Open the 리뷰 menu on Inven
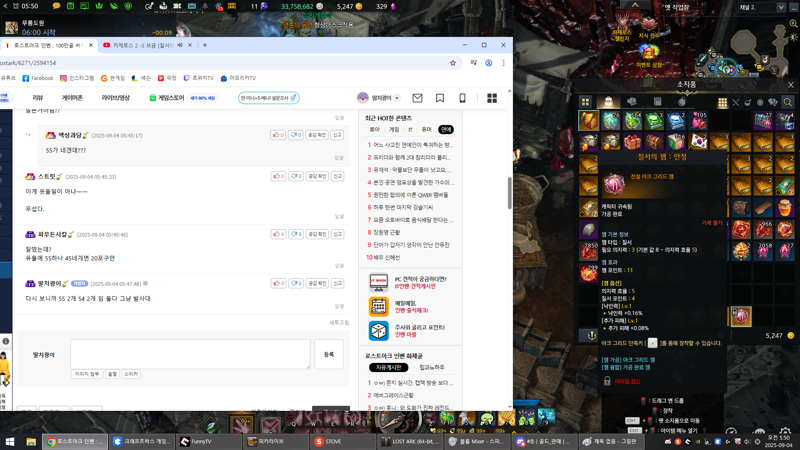Image resolution: width=800 pixels, height=450 pixels. click(x=38, y=98)
